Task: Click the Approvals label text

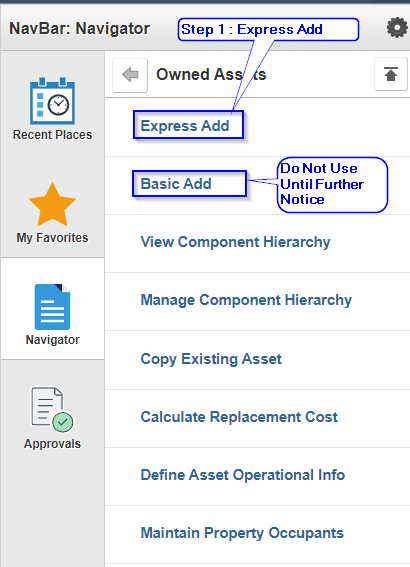Action: tap(52, 444)
